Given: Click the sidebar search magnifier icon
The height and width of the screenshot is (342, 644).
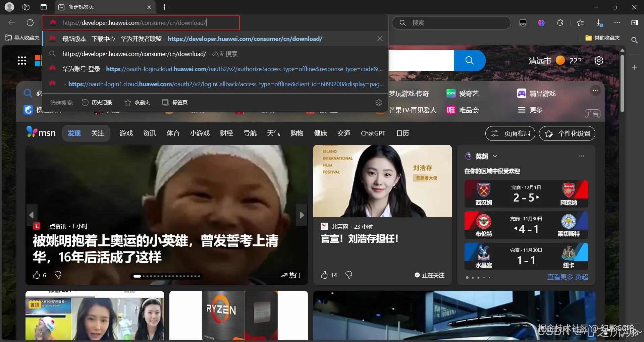Looking at the screenshot, I should pyautogui.click(x=634, y=40).
